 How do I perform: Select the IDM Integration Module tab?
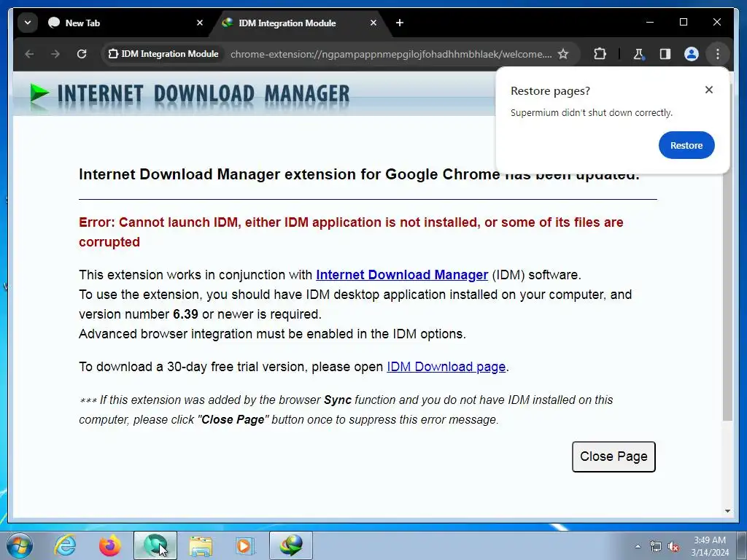tap(299, 23)
